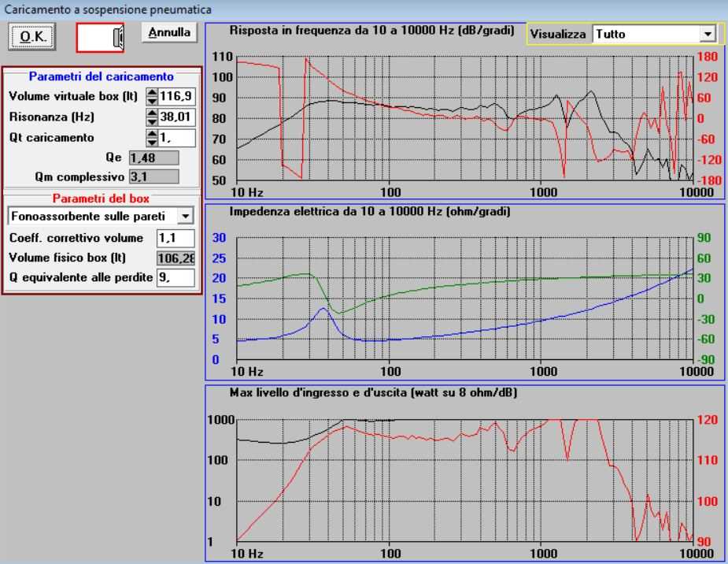Click the Volume fisico box (lt) label
Screen dimensions: 728x564
68,258
